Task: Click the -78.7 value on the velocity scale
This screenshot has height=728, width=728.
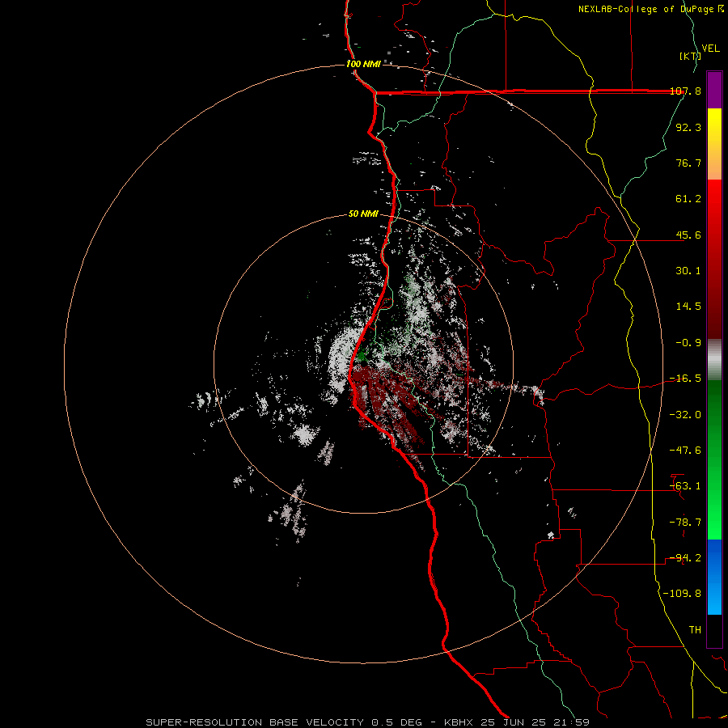Action: pyautogui.click(x=685, y=523)
